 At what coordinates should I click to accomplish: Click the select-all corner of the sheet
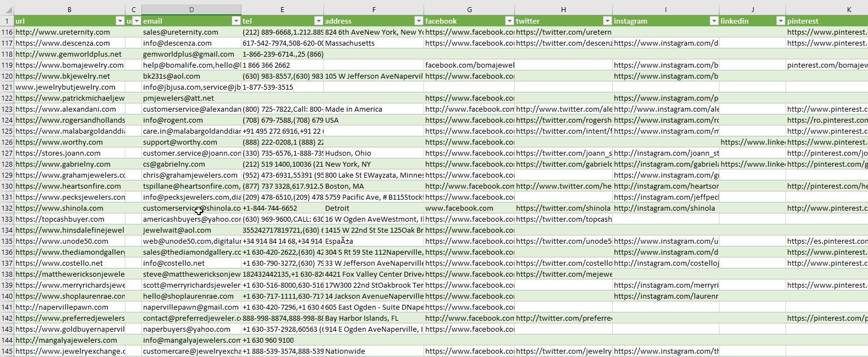coord(7,10)
